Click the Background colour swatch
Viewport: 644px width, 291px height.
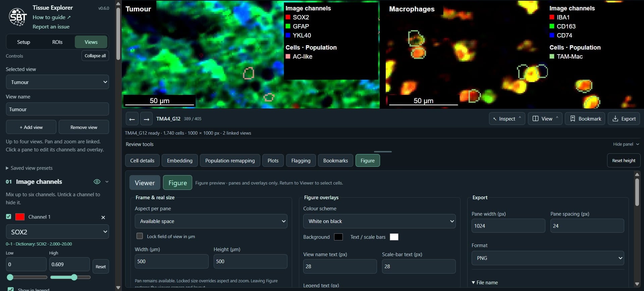click(338, 237)
